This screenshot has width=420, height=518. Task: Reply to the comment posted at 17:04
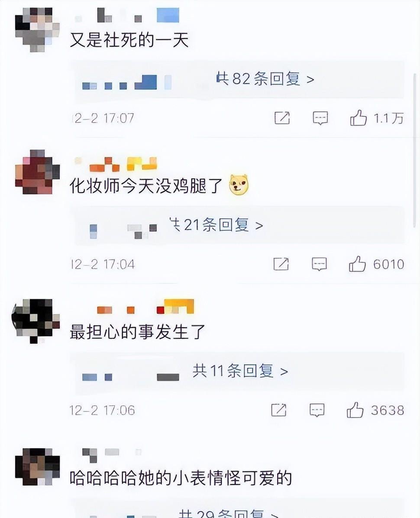tap(319, 264)
